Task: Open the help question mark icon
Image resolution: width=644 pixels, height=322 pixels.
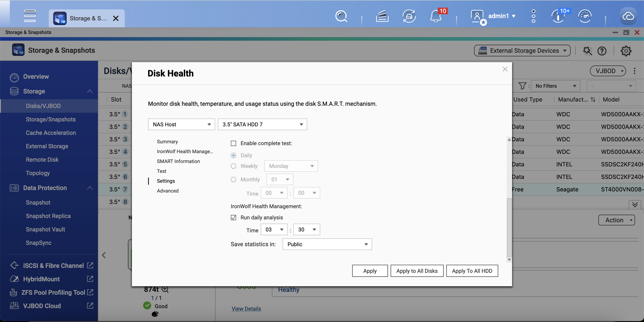Action: [602, 51]
